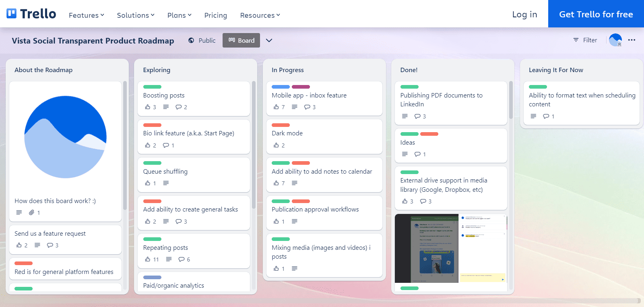Click Get Trello for free button

pos(596,14)
